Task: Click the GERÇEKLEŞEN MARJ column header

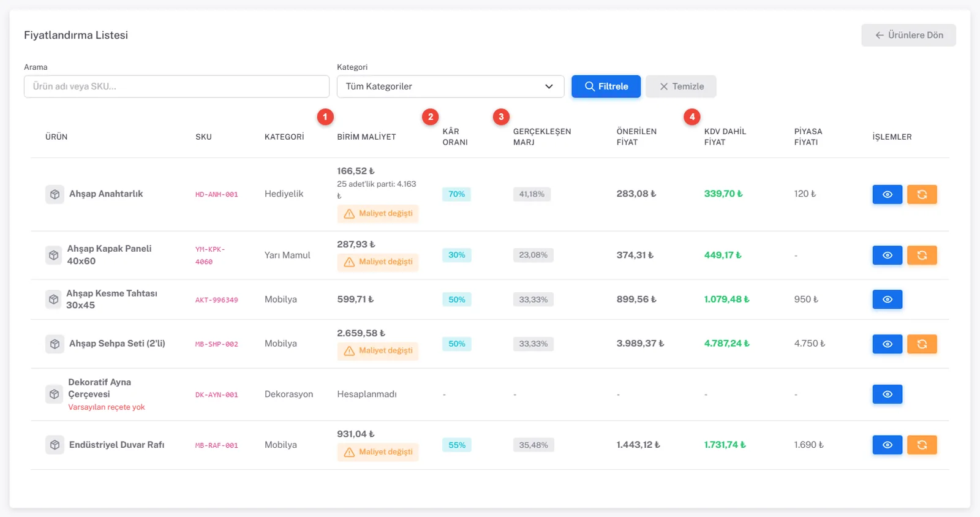Action: 542,137
